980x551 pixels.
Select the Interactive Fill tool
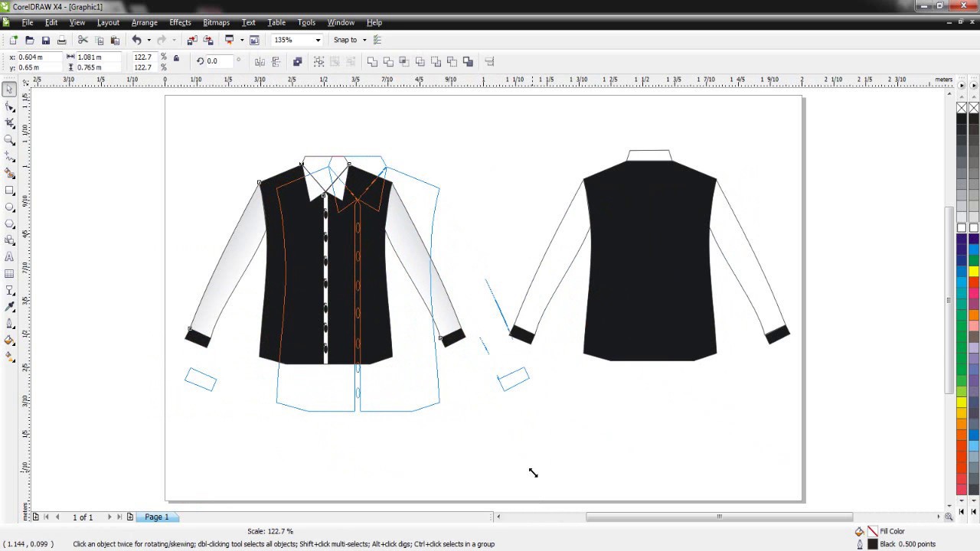pos(9,357)
